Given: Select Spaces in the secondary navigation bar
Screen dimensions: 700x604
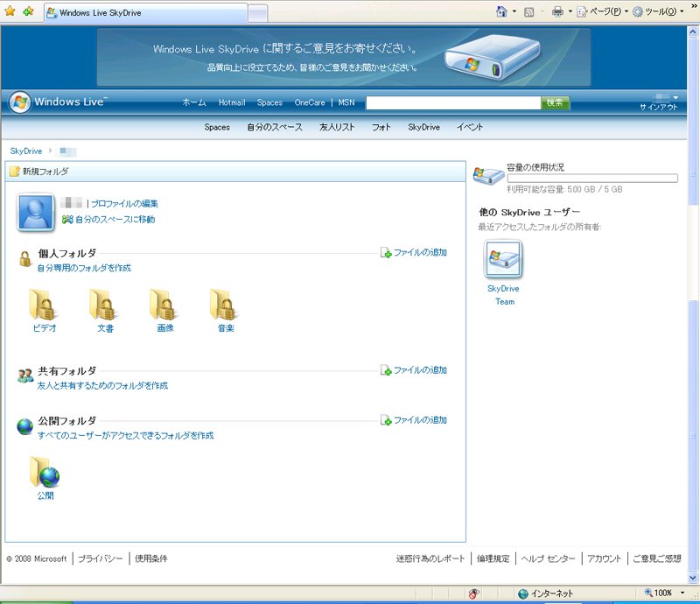Looking at the screenshot, I should [x=217, y=127].
